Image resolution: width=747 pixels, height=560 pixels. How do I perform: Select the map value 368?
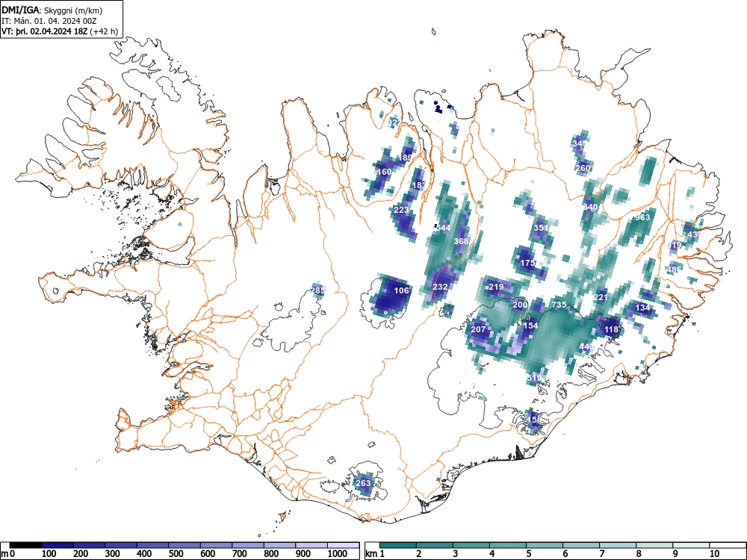pos(461,241)
